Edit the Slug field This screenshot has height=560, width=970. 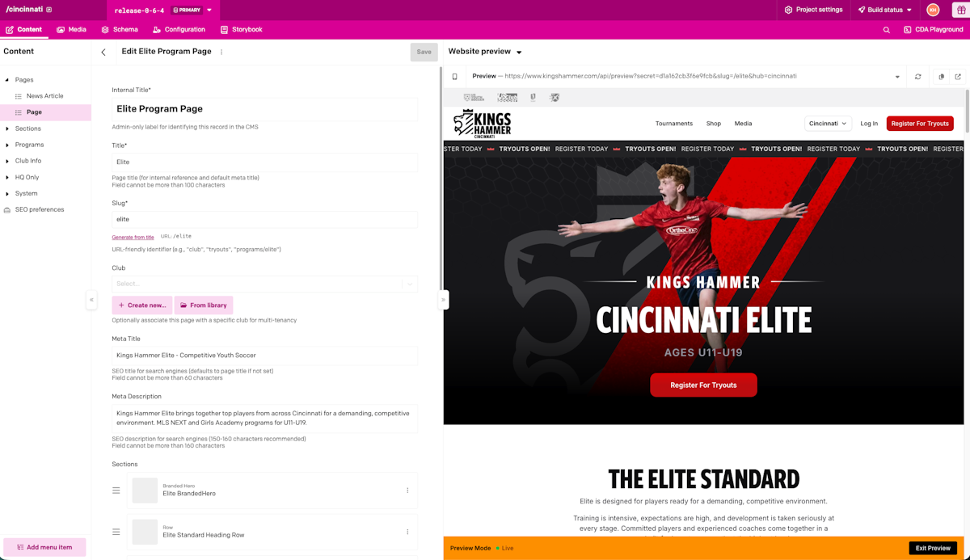tap(264, 219)
